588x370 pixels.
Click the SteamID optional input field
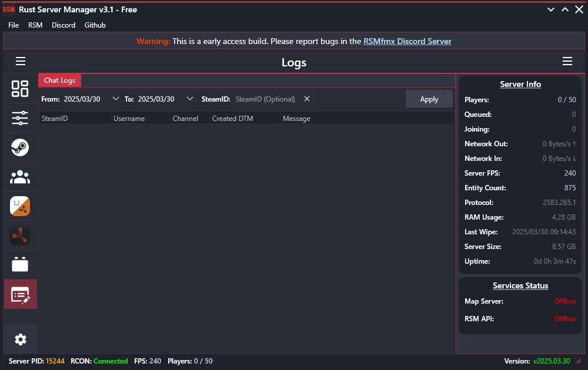pyautogui.click(x=265, y=99)
